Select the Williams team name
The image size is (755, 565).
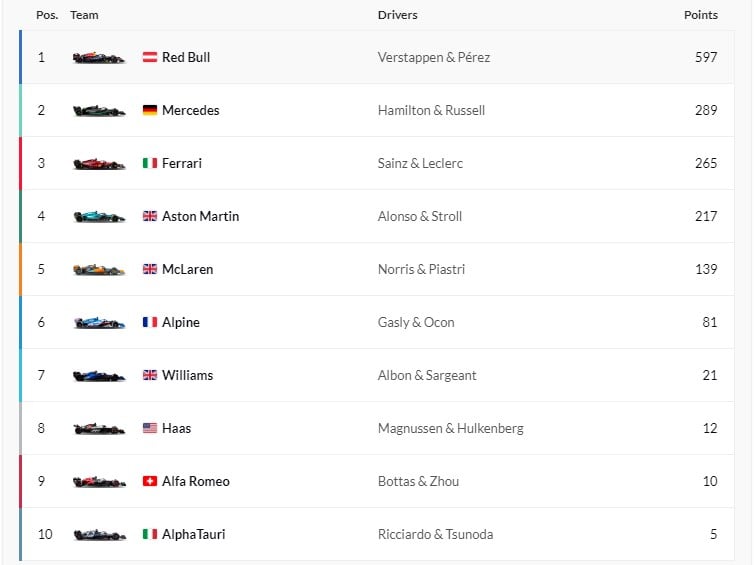coord(187,375)
